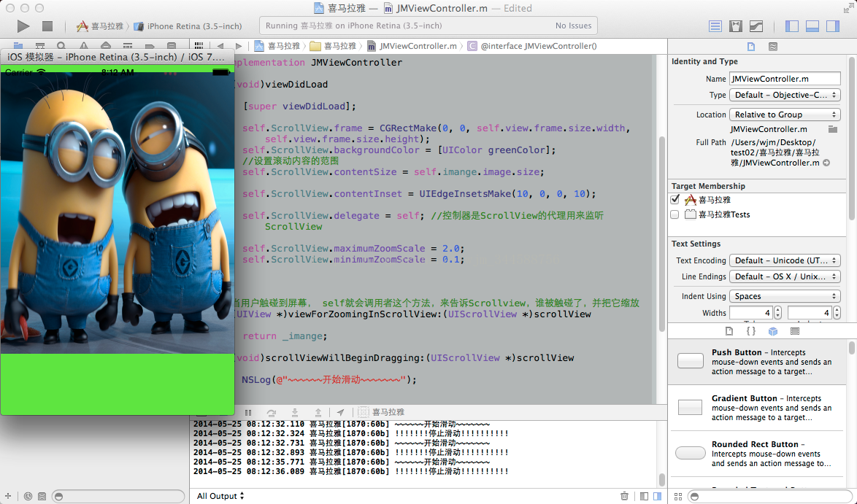Open the Indent Using Spaces dropdown
Screen dimensions: 857x504
[x=785, y=296]
